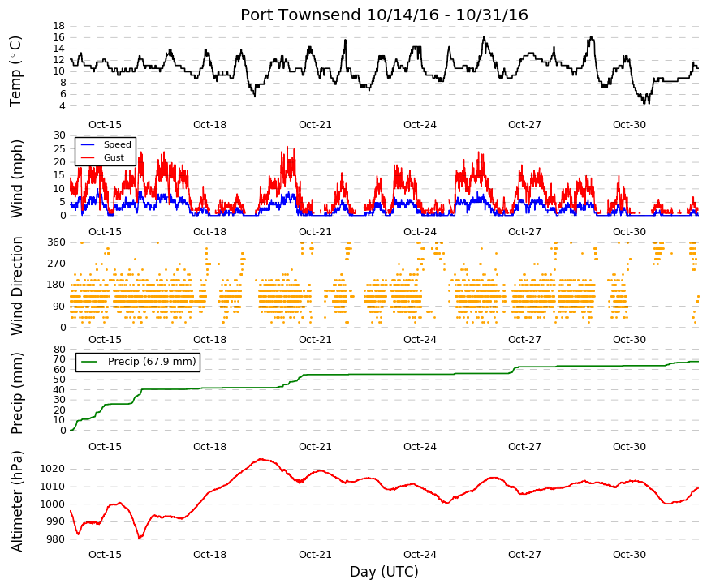Screen dimensions: 707x588
Task: Click Oct-21 tick under temperature plot
Action: pyautogui.click(x=315, y=125)
